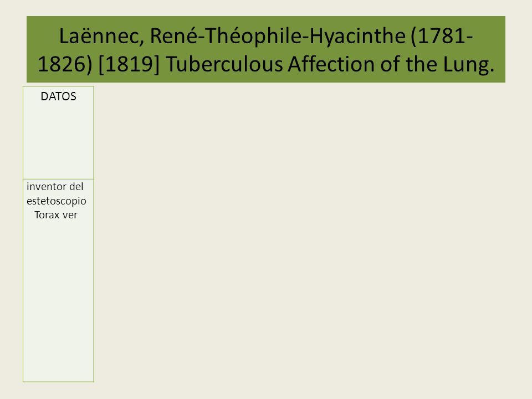Screen dimensions: 532x399
Task: Select the text 'inventor del'
Action: 55,187
